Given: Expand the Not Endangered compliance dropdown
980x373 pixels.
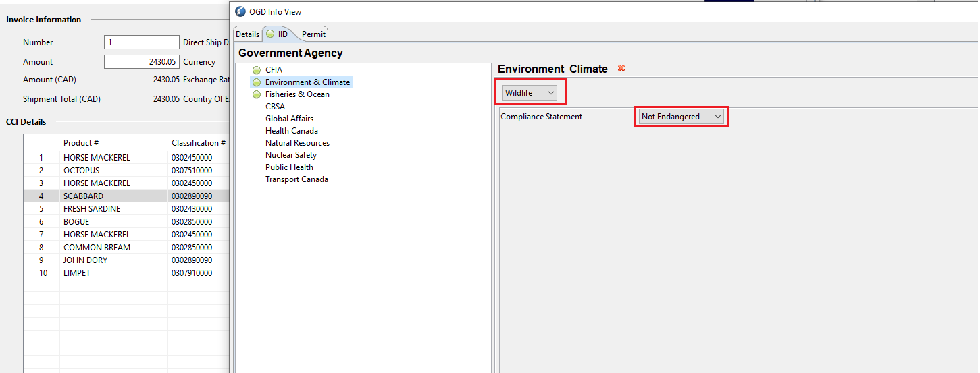Looking at the screenshot, I should [x=681, y=117].
